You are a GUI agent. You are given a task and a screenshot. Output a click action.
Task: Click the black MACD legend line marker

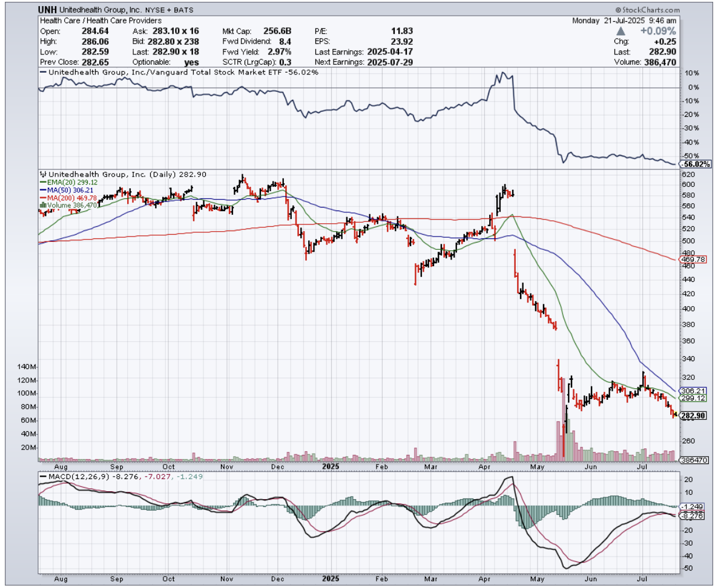44,477
